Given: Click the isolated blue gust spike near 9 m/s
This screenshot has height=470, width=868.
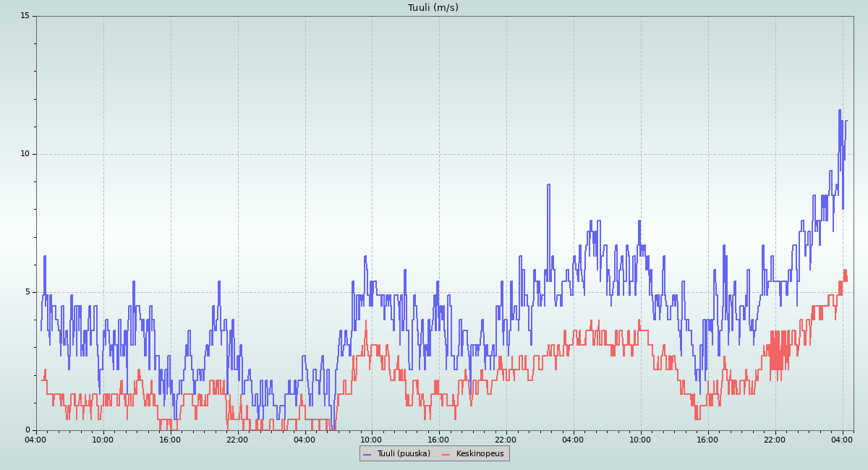Looking at the screenshot, I should [x=548, y=185].
